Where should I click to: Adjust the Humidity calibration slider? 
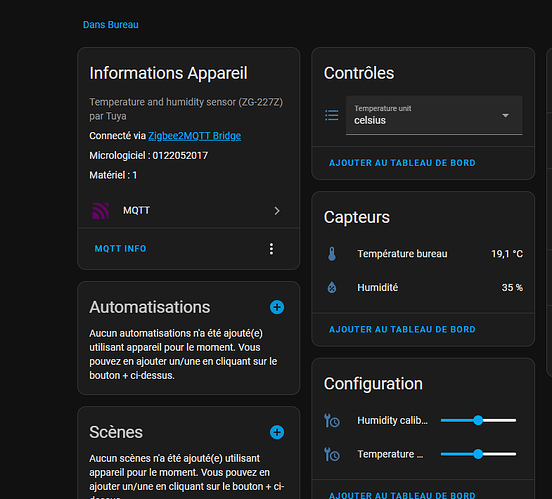pyautogui.click(x=478, y=420)
